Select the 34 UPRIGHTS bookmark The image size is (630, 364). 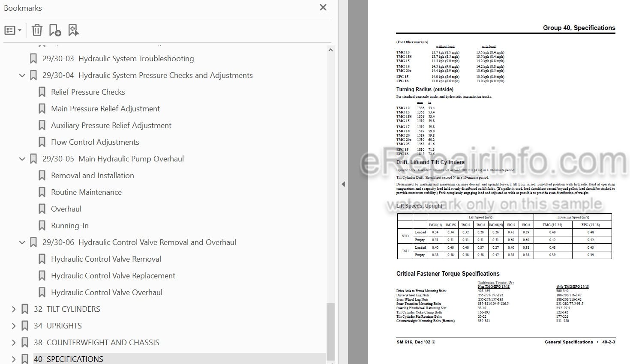click(x=58, y=326)
